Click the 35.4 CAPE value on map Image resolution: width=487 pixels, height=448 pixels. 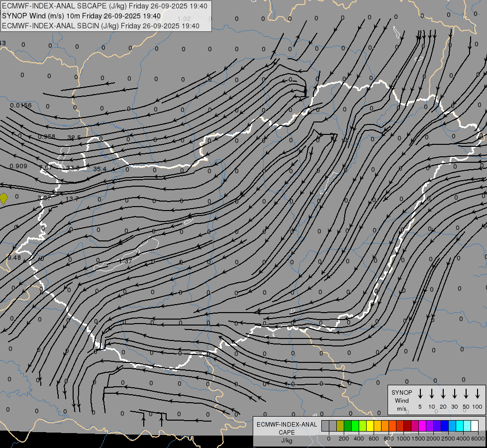(99, 169)
